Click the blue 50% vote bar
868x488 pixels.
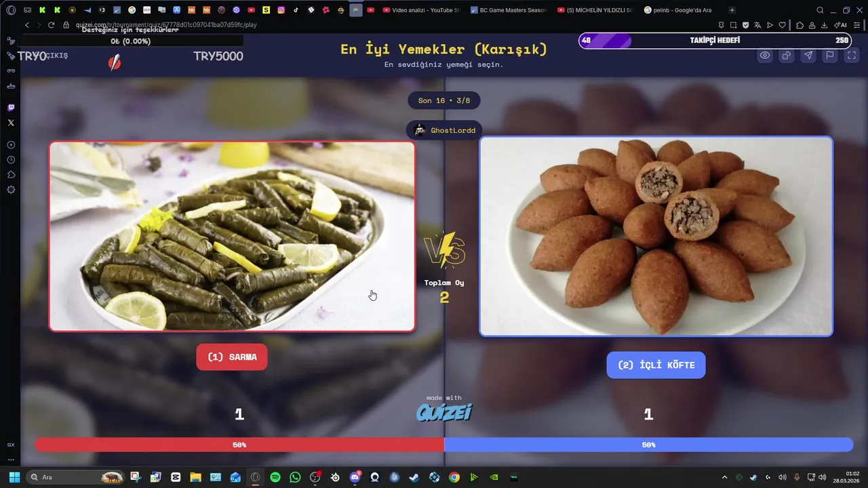tap(648, 445)
